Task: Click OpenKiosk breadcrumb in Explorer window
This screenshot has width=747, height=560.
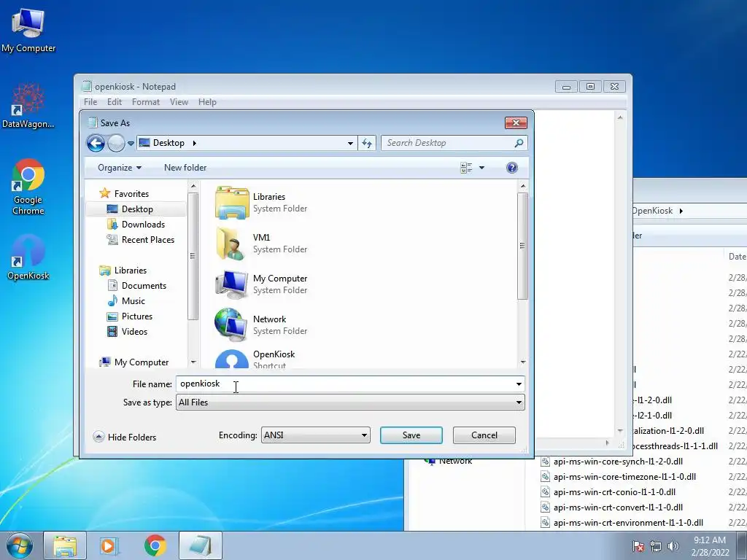Action: [x=653, y=211]
